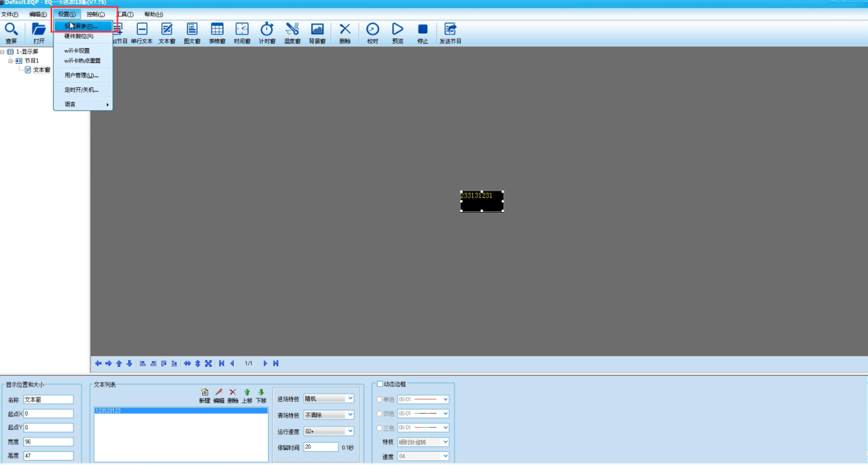Click the 停留时间 input field

tap(321, 447)
